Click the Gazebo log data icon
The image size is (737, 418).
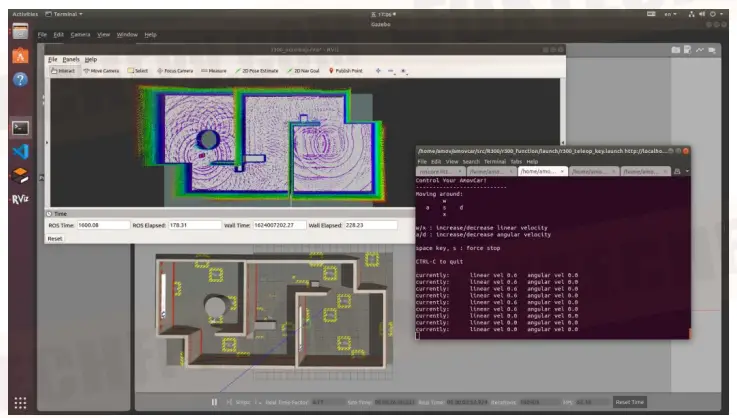[688, 49]
